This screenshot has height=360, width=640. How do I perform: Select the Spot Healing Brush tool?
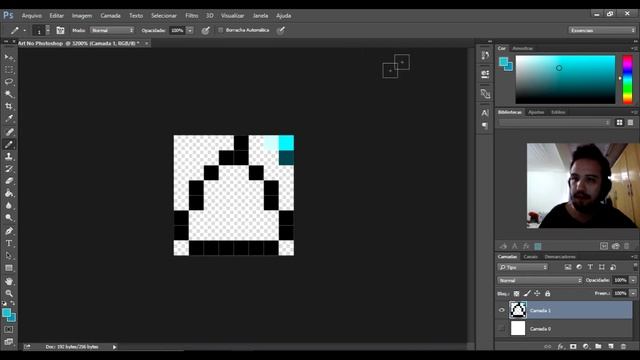click(x=9, y=132)
